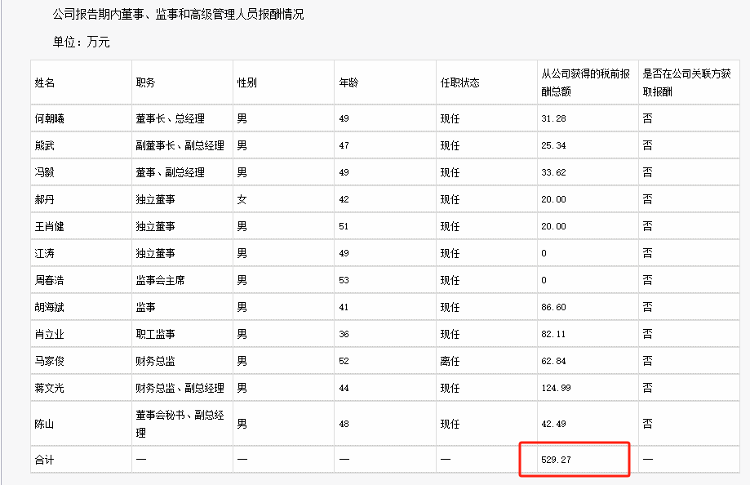Click 现任 status in 何朝曦's row

450,118
